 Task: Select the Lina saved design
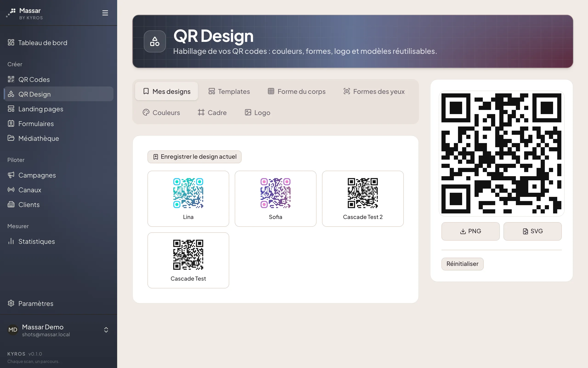click(188, 198)
